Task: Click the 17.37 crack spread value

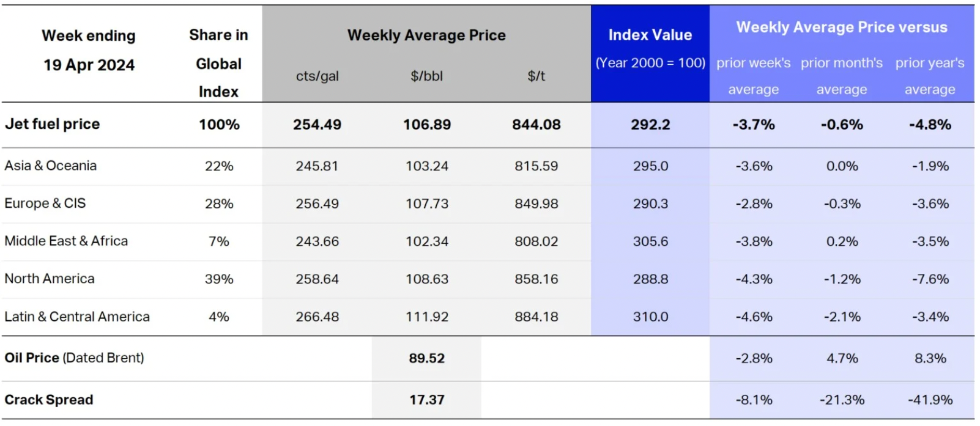Action: [x=426, y=400]
